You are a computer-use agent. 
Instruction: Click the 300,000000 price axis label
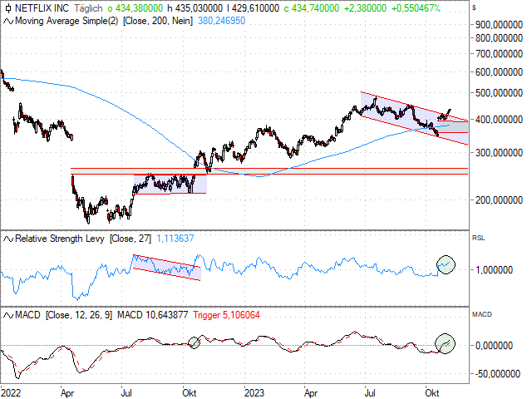click(x=499, y=153)
